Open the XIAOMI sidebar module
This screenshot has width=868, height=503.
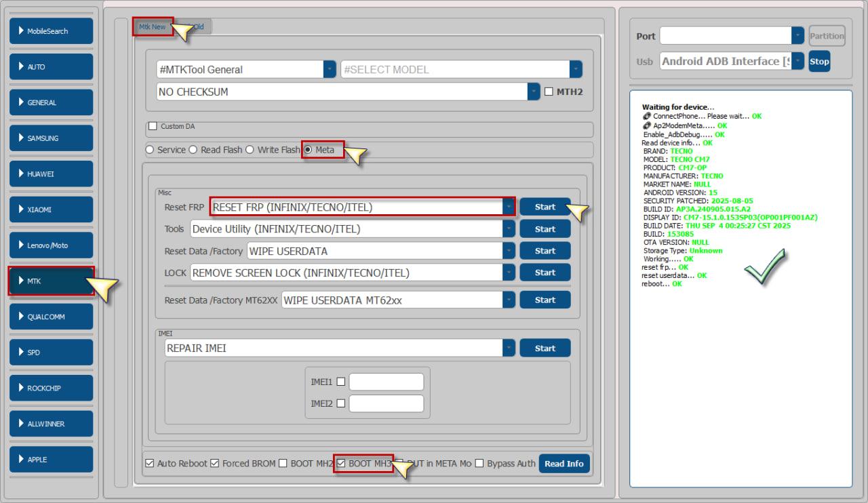point(51,209)
